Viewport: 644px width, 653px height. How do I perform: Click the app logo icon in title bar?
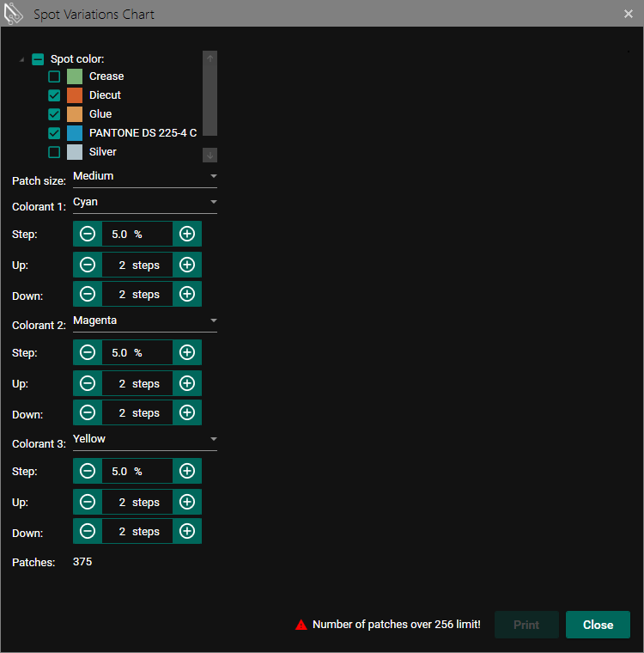(14, 14)
